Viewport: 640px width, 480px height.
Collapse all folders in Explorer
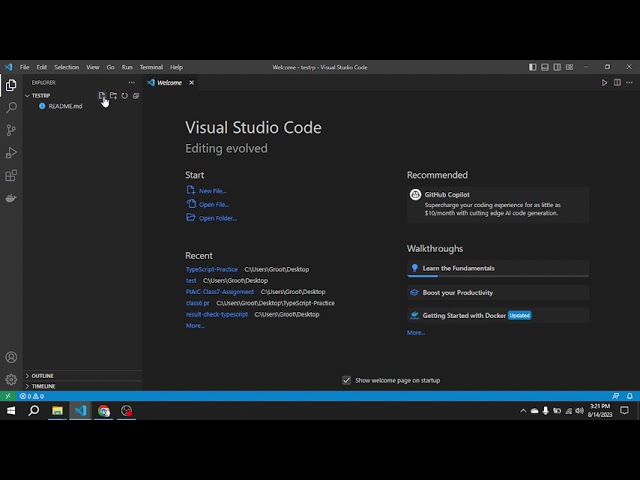pos(136,96)
